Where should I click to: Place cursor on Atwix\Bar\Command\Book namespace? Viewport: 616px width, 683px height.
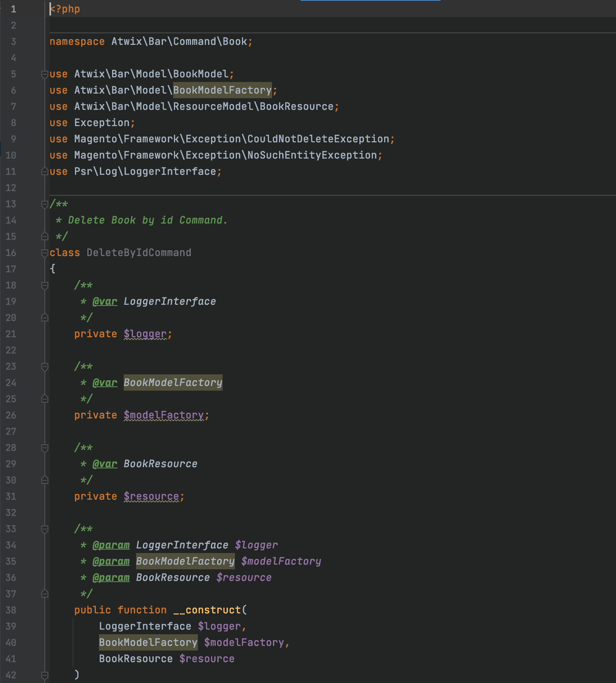click(x=179, y=41)
